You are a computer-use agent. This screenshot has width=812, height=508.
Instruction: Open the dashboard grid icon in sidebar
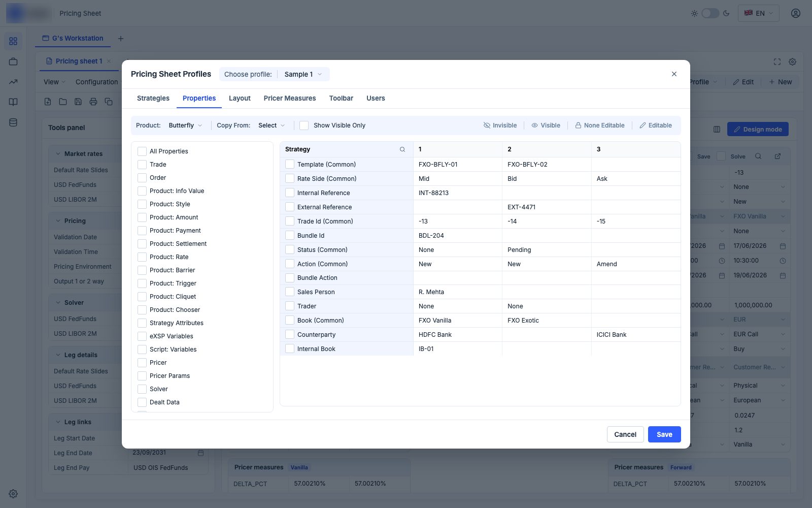pyautogui.click(x=13, y=41)
